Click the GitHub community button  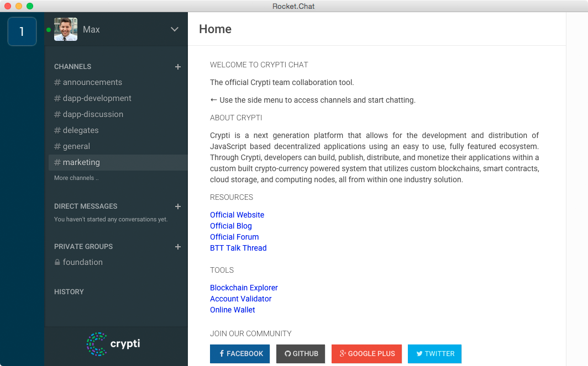coord(301,354)
